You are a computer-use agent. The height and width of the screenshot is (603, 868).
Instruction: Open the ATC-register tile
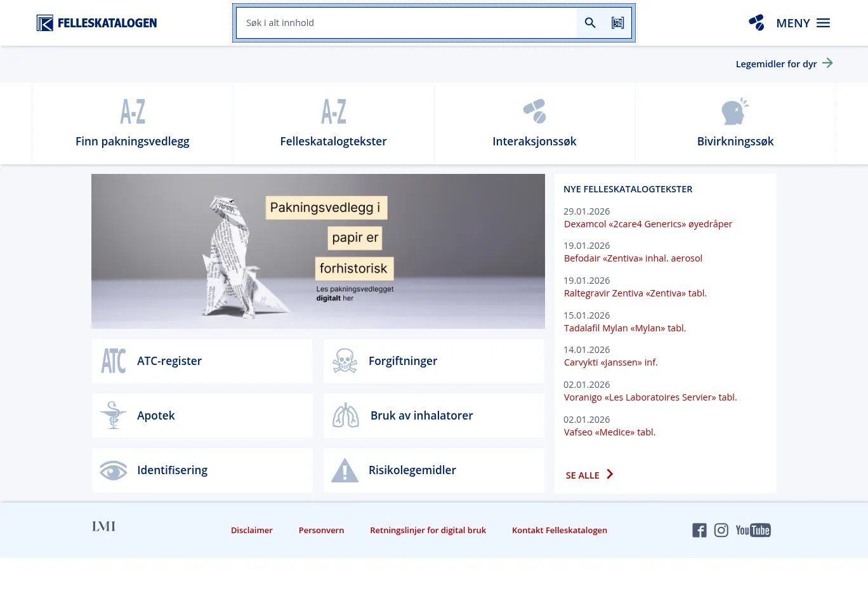[x=202, y=361]
